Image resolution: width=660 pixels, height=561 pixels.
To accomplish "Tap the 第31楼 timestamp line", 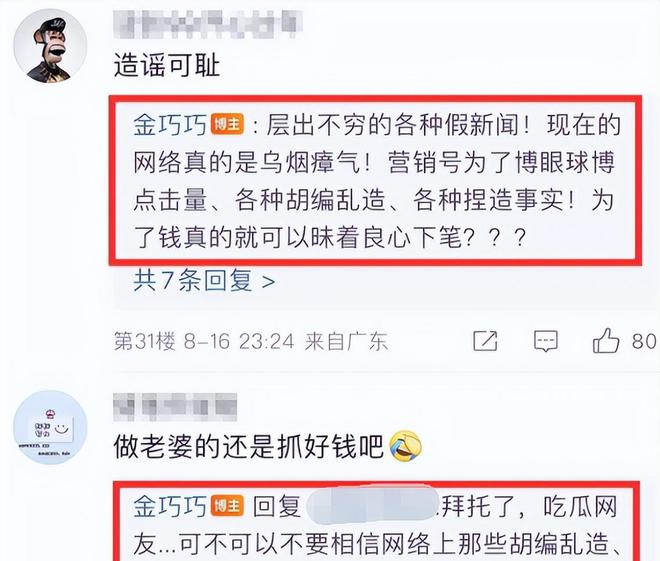I will (250, 341).
